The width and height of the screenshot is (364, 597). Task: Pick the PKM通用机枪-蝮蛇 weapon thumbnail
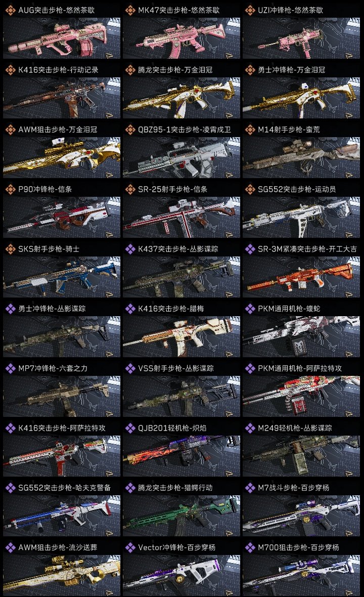coord(301,337)
